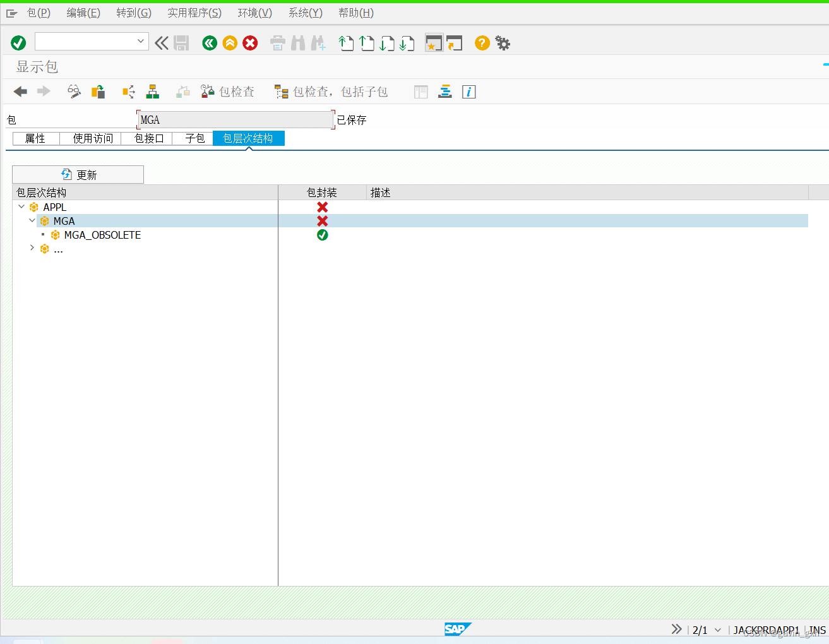Go to Last Page icon
Image resolution: width=829 pixels, height=644 pixels.
407,43
